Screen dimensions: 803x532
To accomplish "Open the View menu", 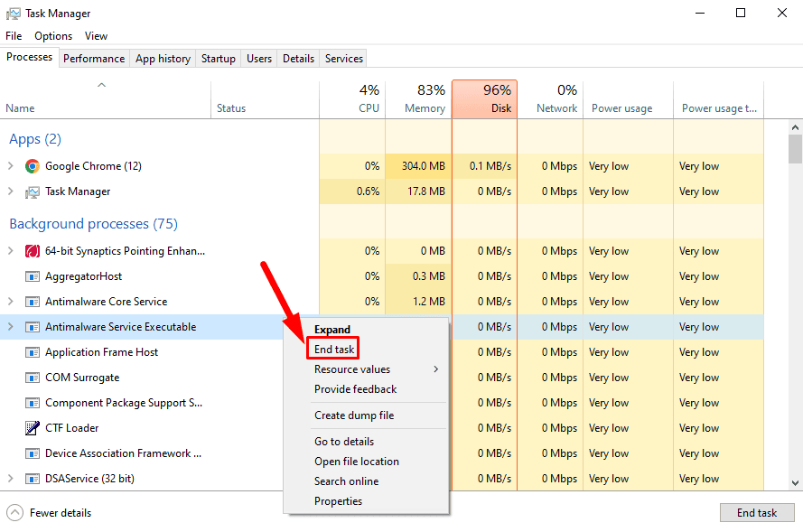I will 97,36.
